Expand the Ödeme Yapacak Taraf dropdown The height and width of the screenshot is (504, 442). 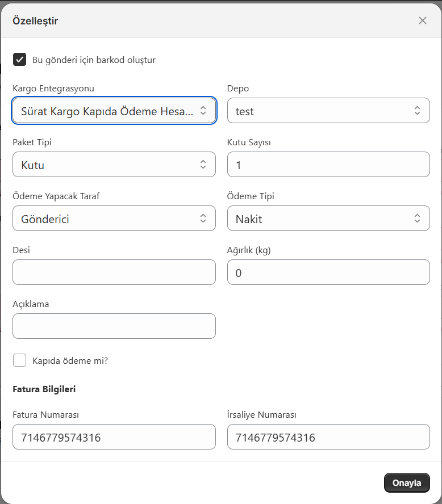click(x=114, y=219)
